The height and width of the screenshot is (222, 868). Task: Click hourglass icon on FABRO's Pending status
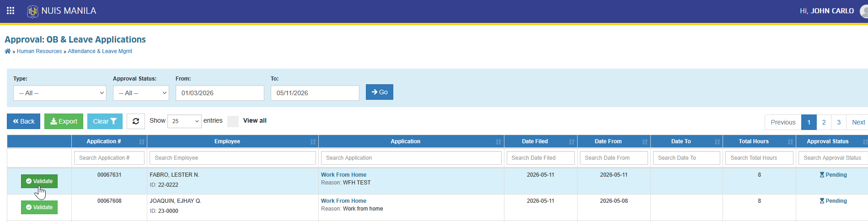[x=822, y=175]
